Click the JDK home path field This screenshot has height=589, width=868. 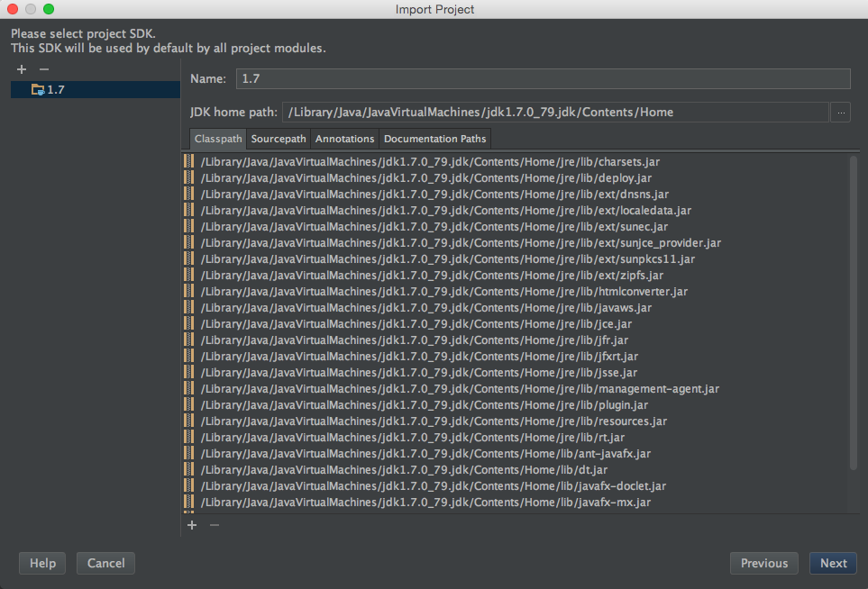pyautogui.click(x=554, y=113)
